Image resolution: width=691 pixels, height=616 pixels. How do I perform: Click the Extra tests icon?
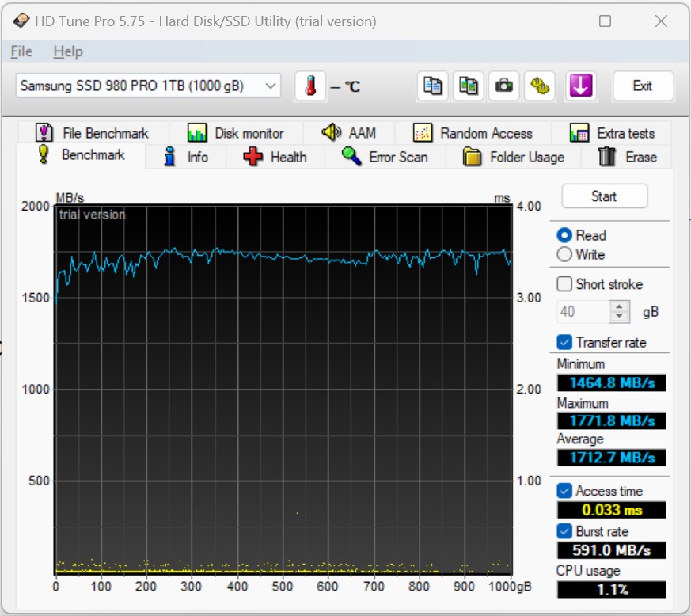click(579, 133)
